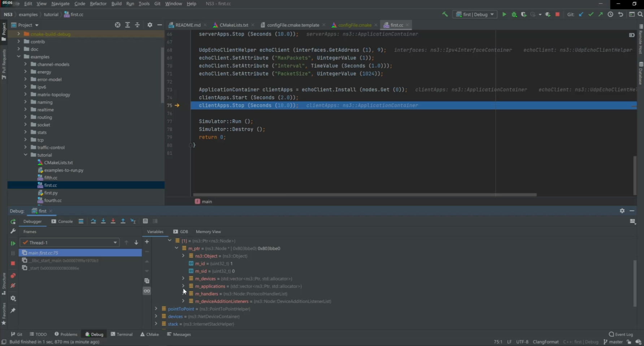This screenshot has width=644, height=346.
Task: Click Step Over in the debugger toolbar
Action: (x=93, y=221)
